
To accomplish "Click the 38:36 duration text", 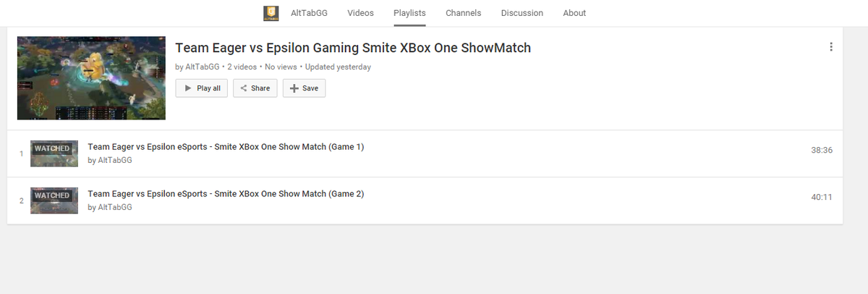I will [x=822, y=150].
